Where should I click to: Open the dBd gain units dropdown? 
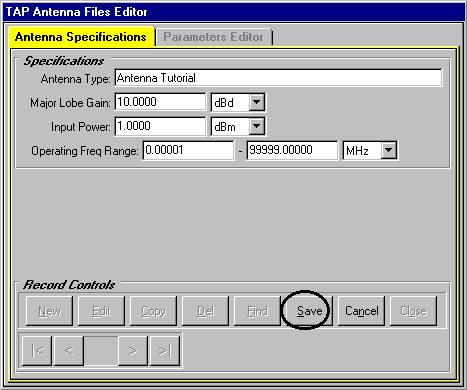click(257, 102)
